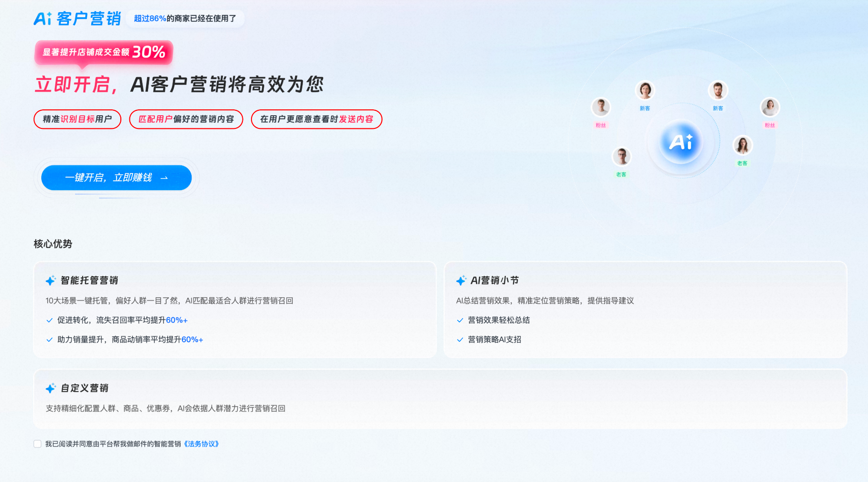Select the 在用户更愿意查看时发送内容 pill tag

click(x=316, y=119)
